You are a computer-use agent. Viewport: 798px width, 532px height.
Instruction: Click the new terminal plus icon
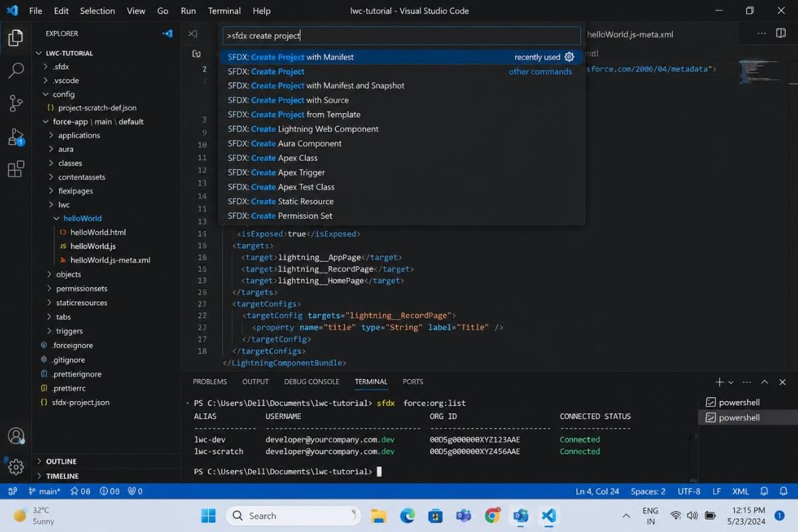pyautogui.click(x=719, y=382)
